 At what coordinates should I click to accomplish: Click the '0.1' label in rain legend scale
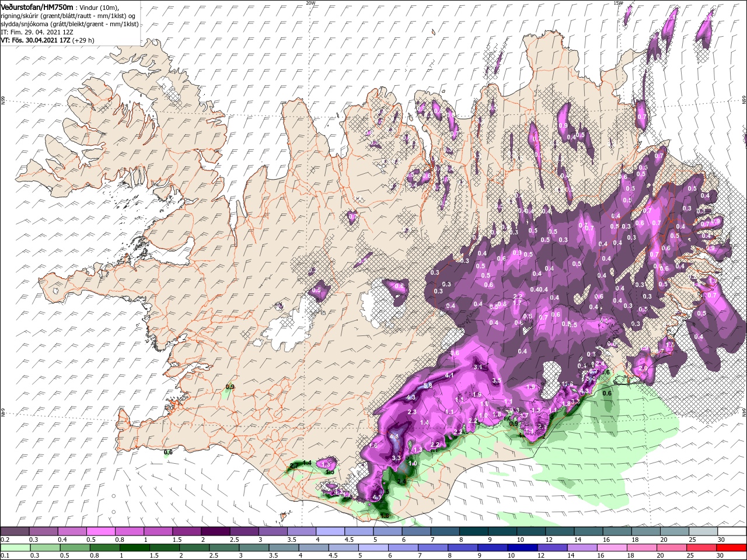point(5,555)
